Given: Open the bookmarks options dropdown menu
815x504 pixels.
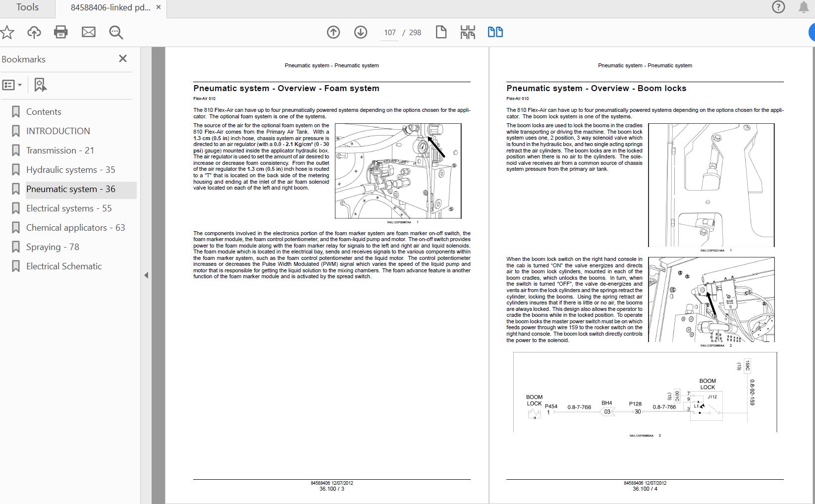Looking at the screenshot, I should pyautogui.click(x=12, y=85).
